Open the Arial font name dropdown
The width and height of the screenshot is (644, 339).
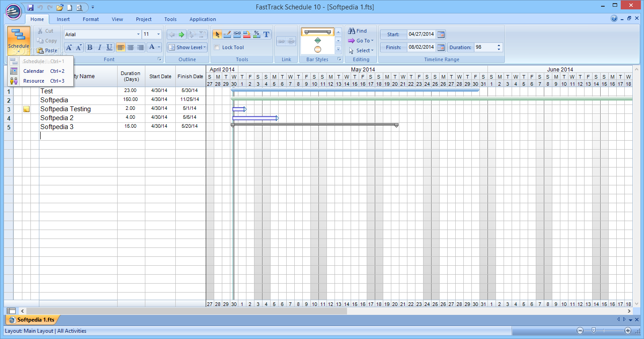click(x=138, y=34)
